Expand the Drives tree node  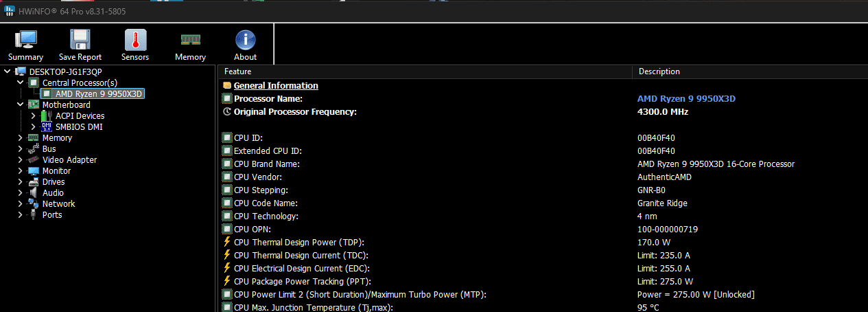click(x=21, y=181)
